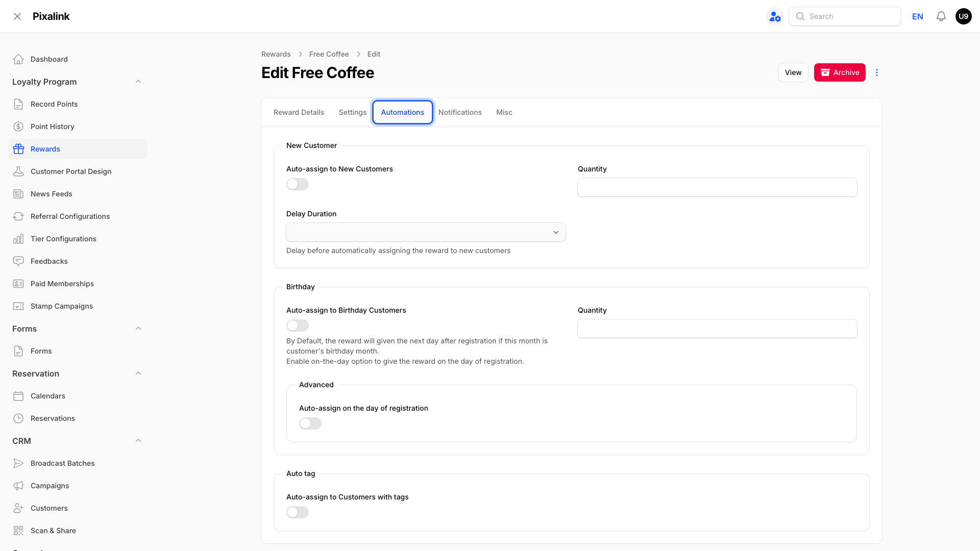Select the Automations tab
This screenshot has height=551, width=980.
click(402, 112)
